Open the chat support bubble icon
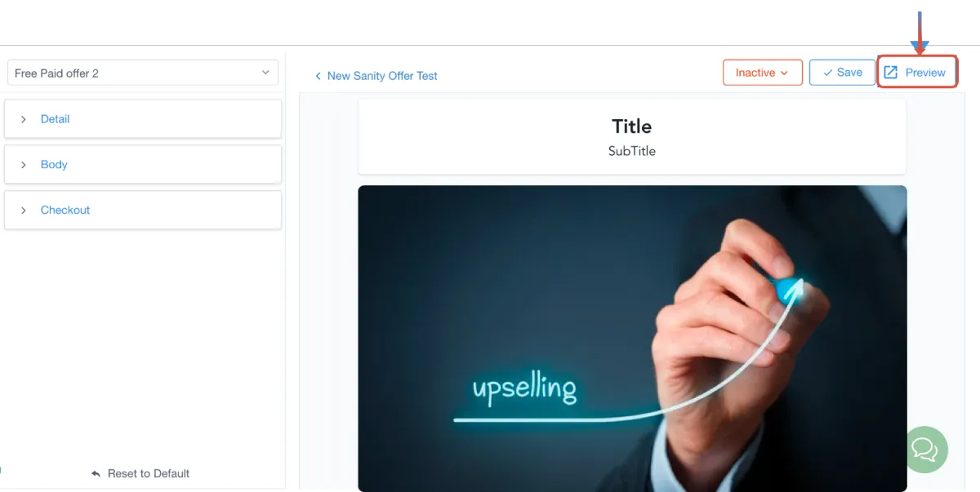This screenshot has width=980, height=492. point(924,449)
